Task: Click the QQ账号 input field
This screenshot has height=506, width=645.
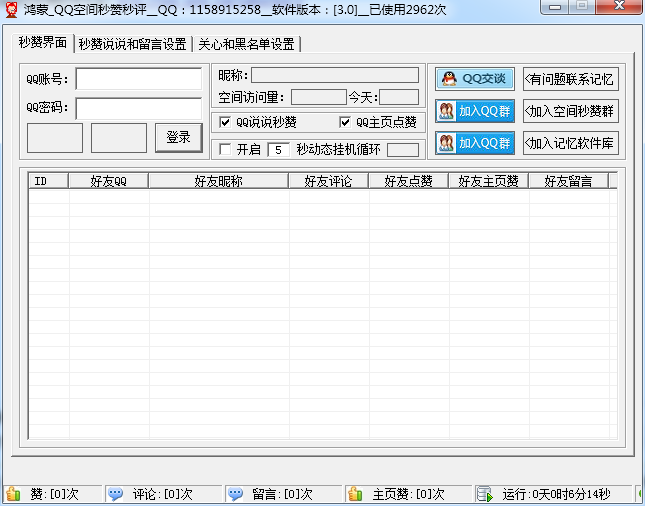Action: tap(138, 78)
